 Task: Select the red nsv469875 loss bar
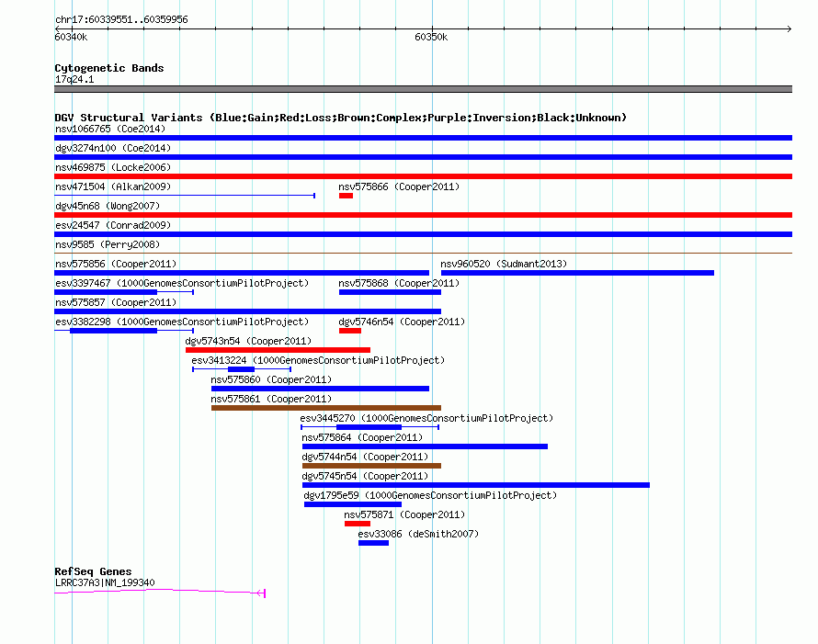click(x=423, y=176)
